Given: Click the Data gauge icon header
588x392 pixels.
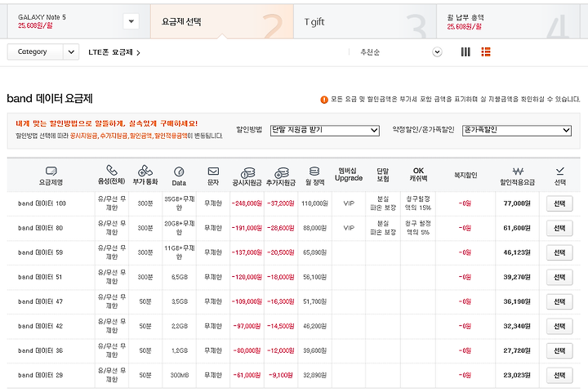Looking at the screenshot, I should (x=179, y=171).
